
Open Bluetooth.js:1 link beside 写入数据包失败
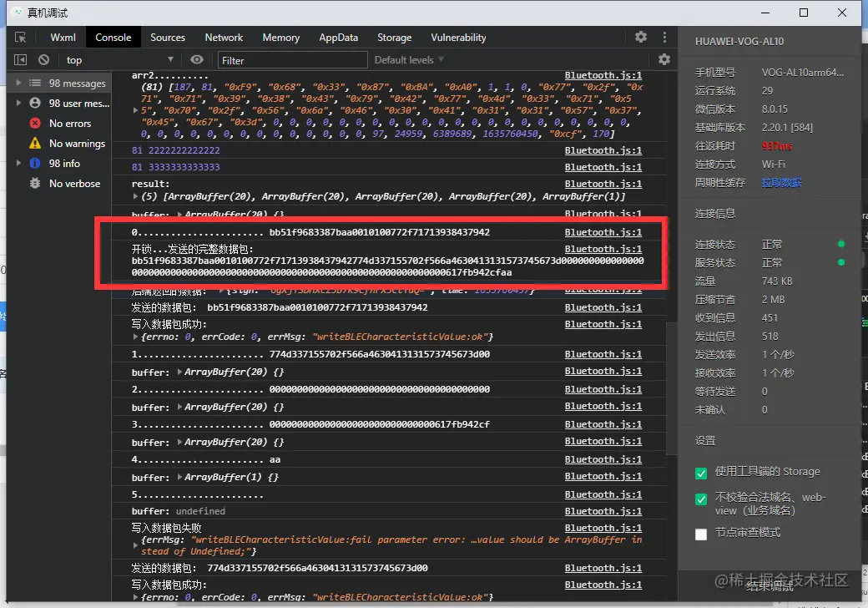(603, 529)
